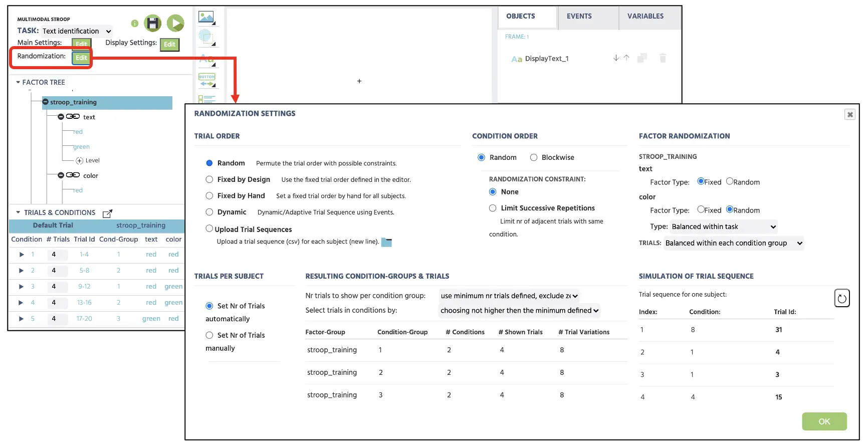The height and width of the screenshot is (448, 868).
Task: Click the Aa icon beside DisplayText_1
Action: (517, 59)
